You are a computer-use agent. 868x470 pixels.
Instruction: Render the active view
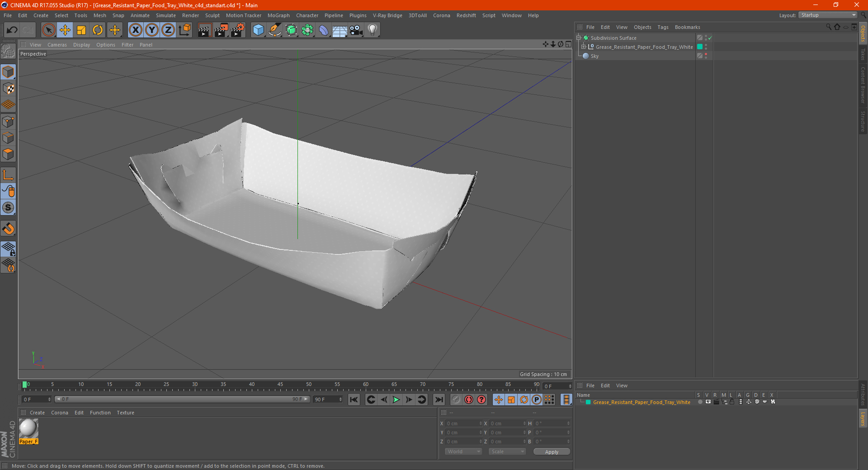(x=204, y=30)
